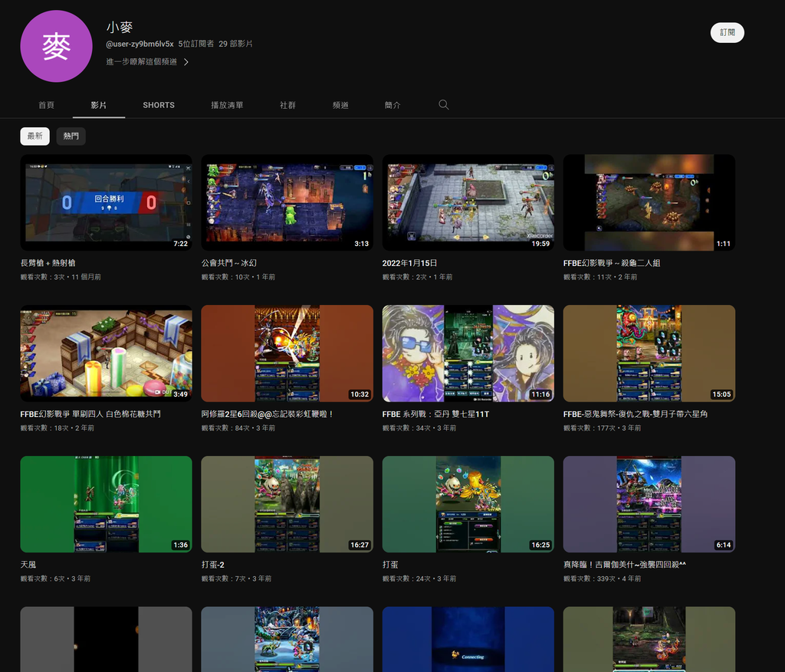Select the 影片 tab

(99, 105)
